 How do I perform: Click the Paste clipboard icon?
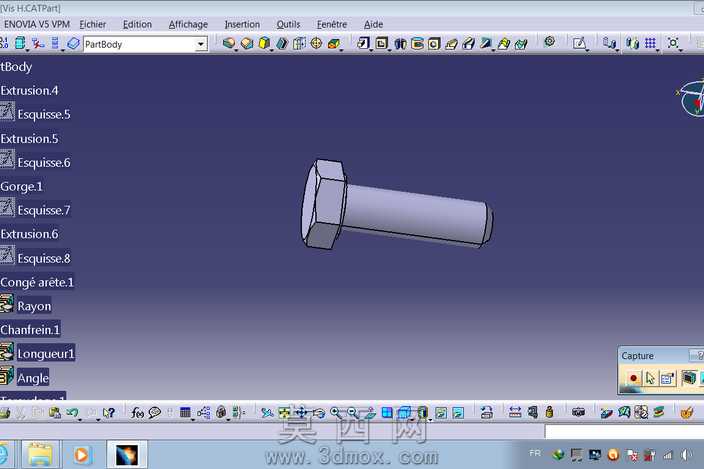click(x=55, y=412)
